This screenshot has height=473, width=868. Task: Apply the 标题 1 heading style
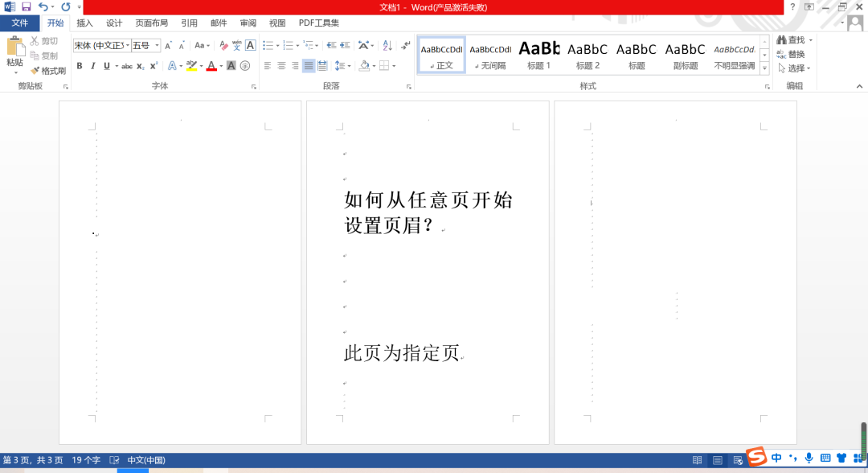[538, 55]
